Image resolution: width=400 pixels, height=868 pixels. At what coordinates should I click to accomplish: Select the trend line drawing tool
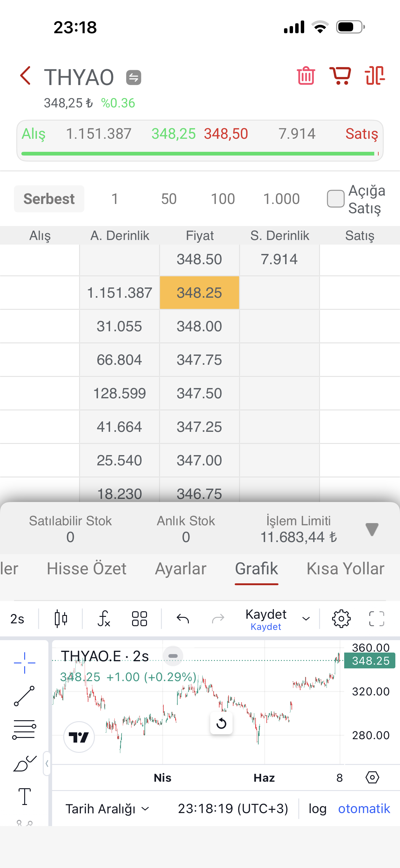point(24,696)
